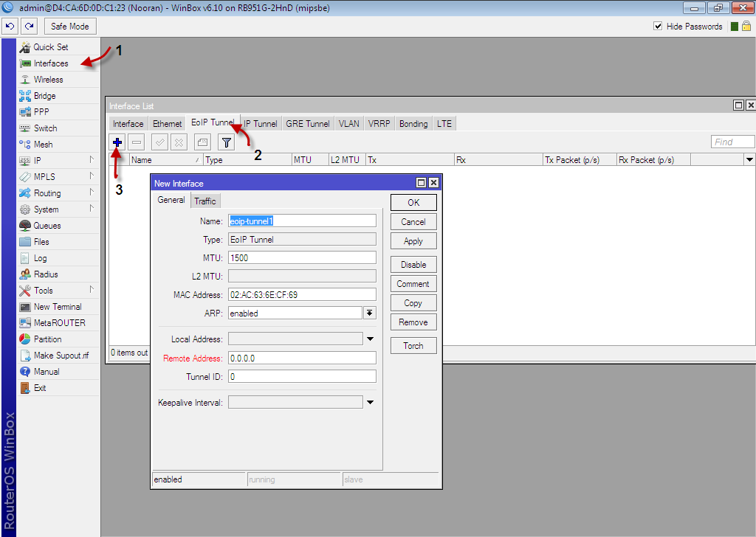Click the Exit door icon
This screenshot has width=756, height=537.
[25, 388]
